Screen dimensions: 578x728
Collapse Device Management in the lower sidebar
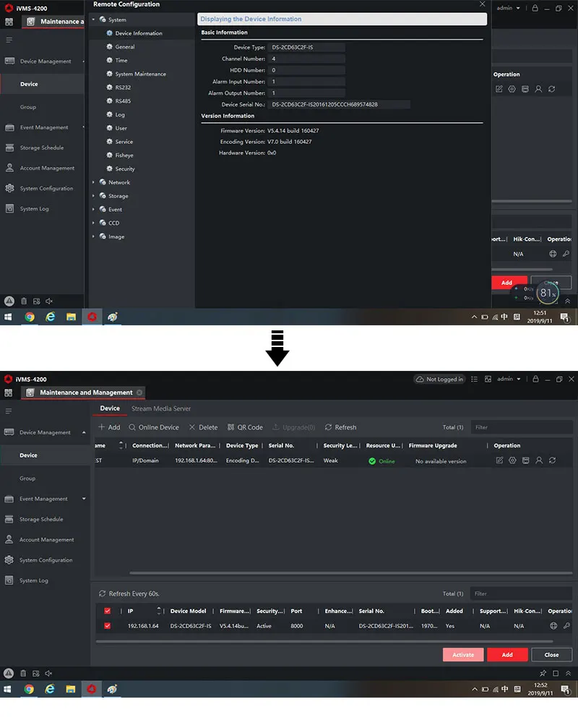click(84, 433)
